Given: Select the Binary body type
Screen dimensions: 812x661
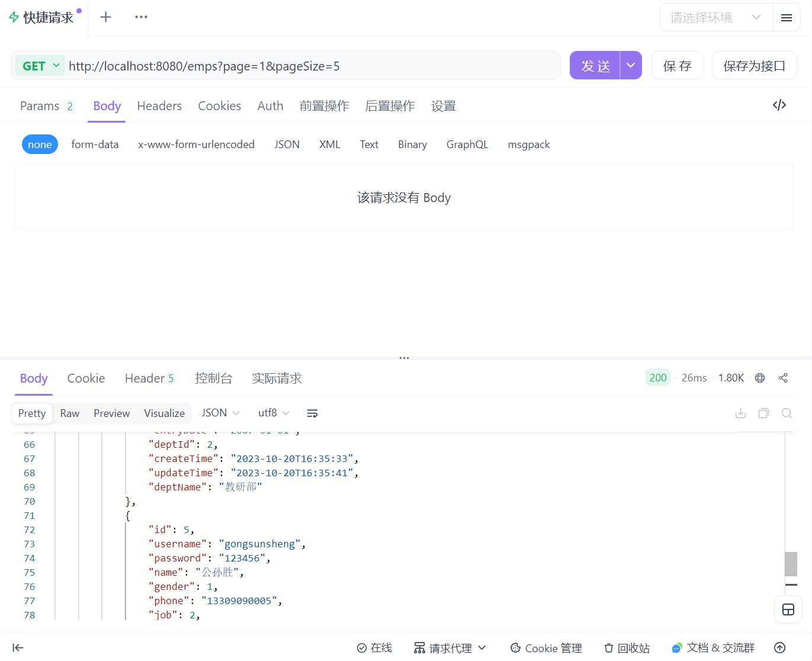Looking at the screenshot, I should coord(412,145).
